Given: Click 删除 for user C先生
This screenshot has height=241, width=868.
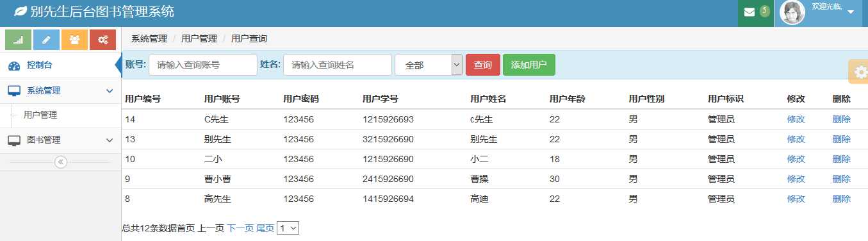Looking at the screenshot, I should point(841,119).
